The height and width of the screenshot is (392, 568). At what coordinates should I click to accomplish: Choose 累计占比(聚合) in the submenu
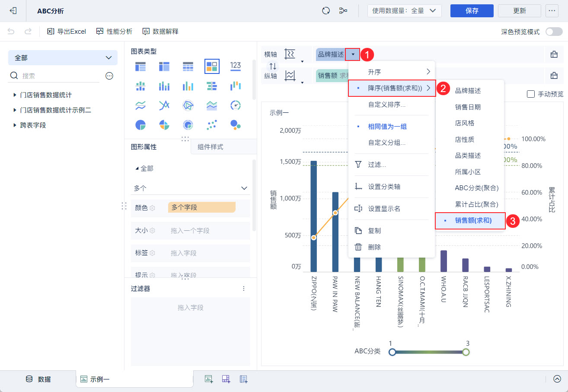pyautogui.click(x=470, y=204)
